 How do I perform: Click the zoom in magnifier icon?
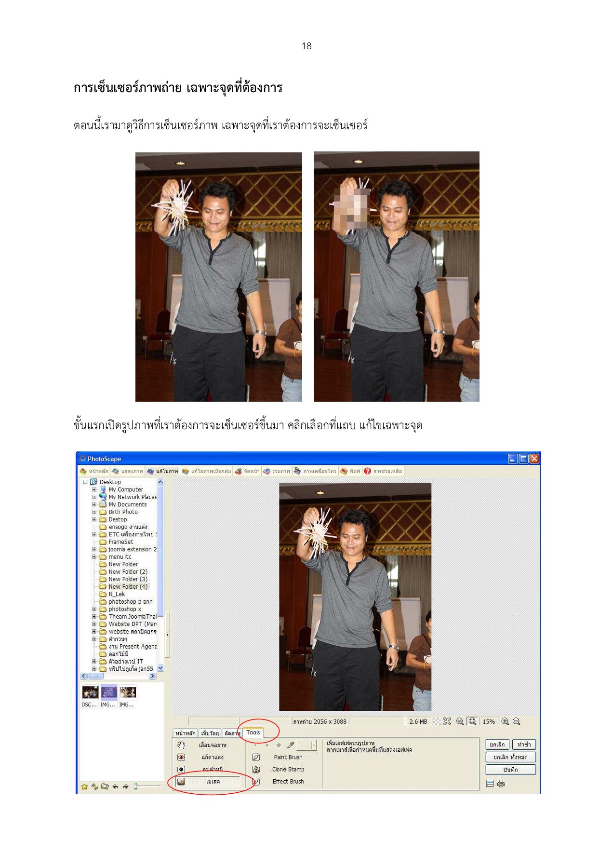pyautogui.click(x=505, y=721)
